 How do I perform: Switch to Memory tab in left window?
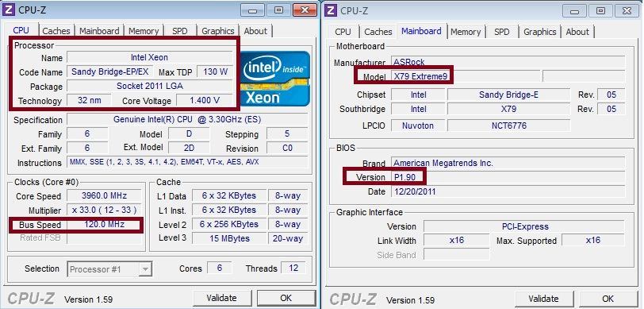144,31
